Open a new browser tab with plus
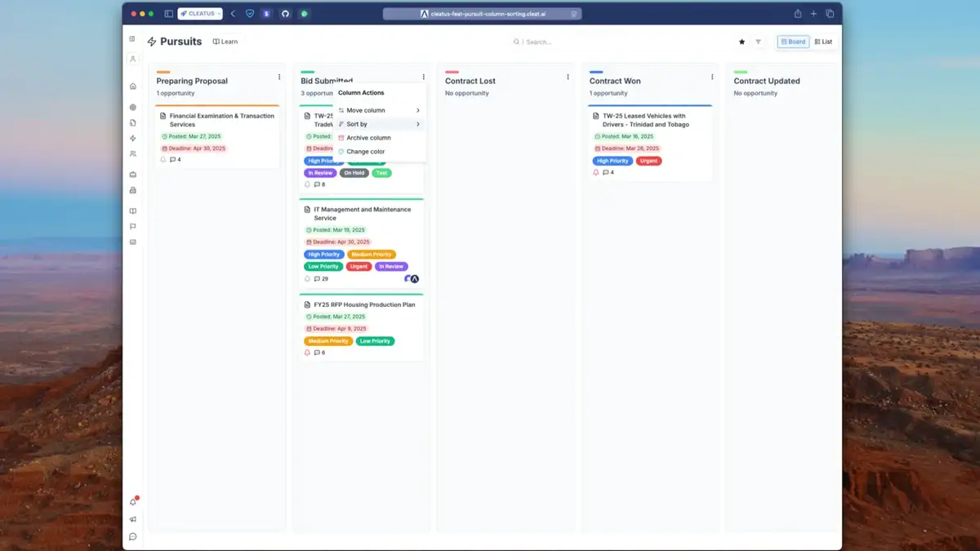This screenshot has height=551, width=980. coord(813,14)
